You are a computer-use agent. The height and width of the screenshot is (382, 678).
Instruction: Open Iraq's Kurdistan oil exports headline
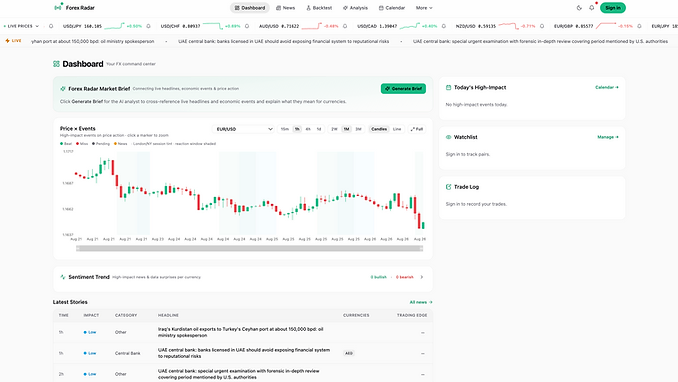coord(240,332)
